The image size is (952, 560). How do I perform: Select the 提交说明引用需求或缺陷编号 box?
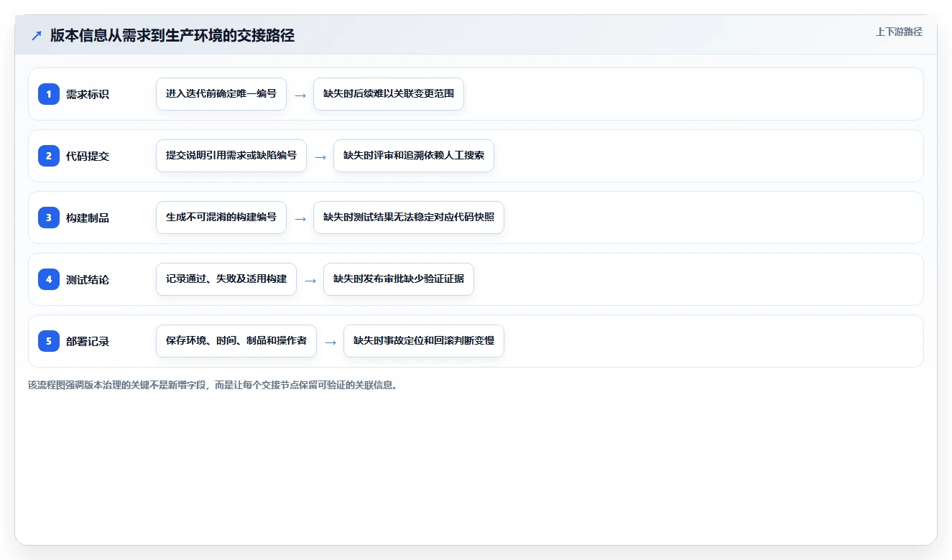tap(231, 156)
